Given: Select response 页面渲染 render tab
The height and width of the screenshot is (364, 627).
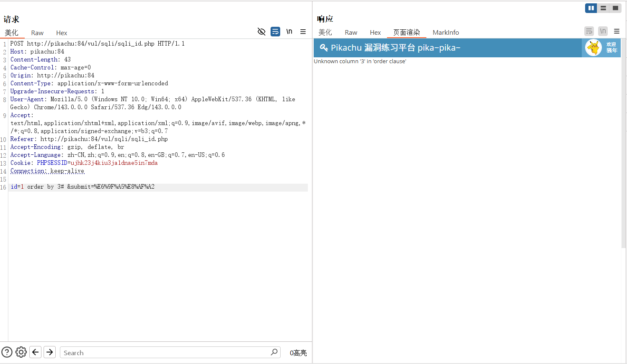Looking at the screenshot, I should point(407,32).
